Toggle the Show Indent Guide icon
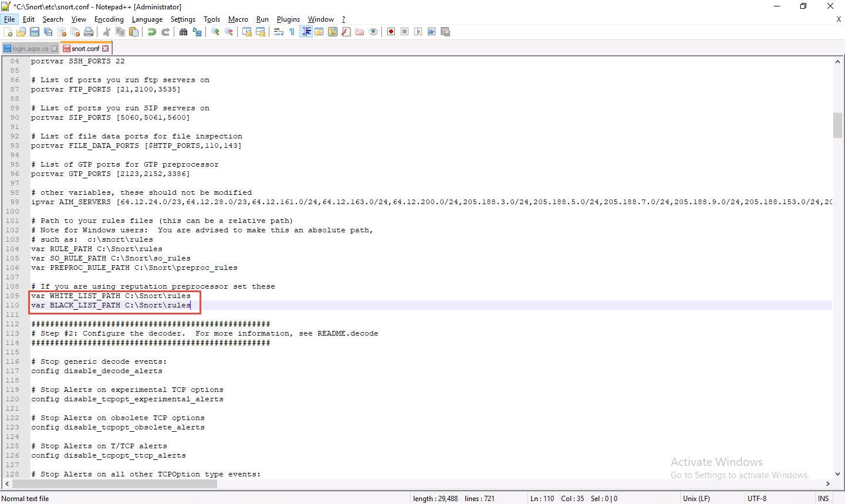The image size is (845, 504). [x=306, y=32]
